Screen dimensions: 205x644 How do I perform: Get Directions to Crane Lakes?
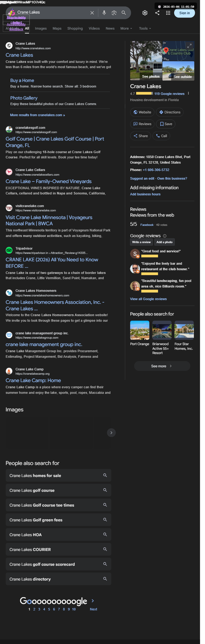170,112
